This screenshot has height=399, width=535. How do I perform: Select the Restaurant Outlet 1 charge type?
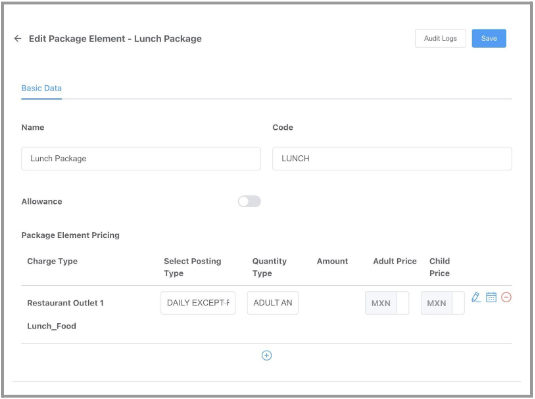(66, 303)
